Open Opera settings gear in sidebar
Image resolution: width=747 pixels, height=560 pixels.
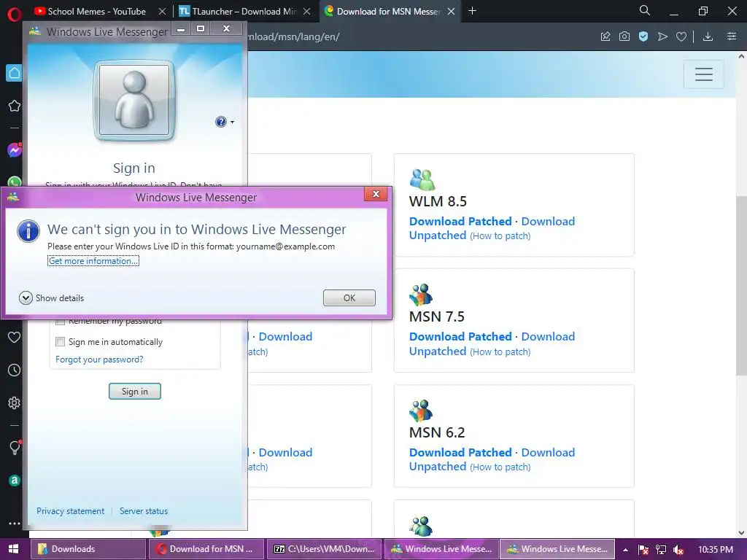coord(15,402)
